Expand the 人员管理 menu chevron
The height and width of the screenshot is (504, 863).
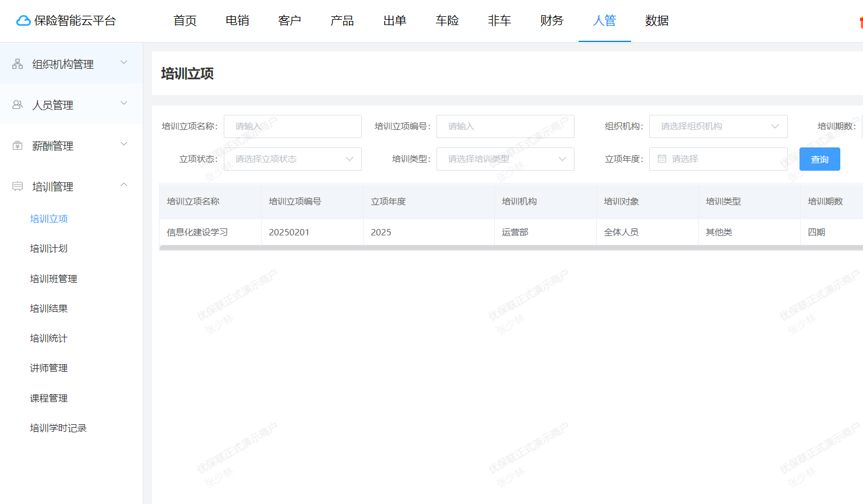point(124,103)
